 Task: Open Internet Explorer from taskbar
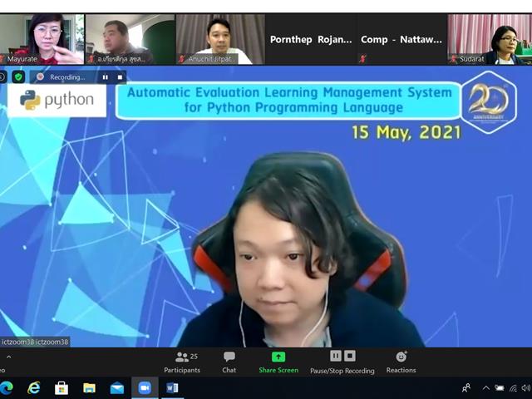[x=33, y=387]
